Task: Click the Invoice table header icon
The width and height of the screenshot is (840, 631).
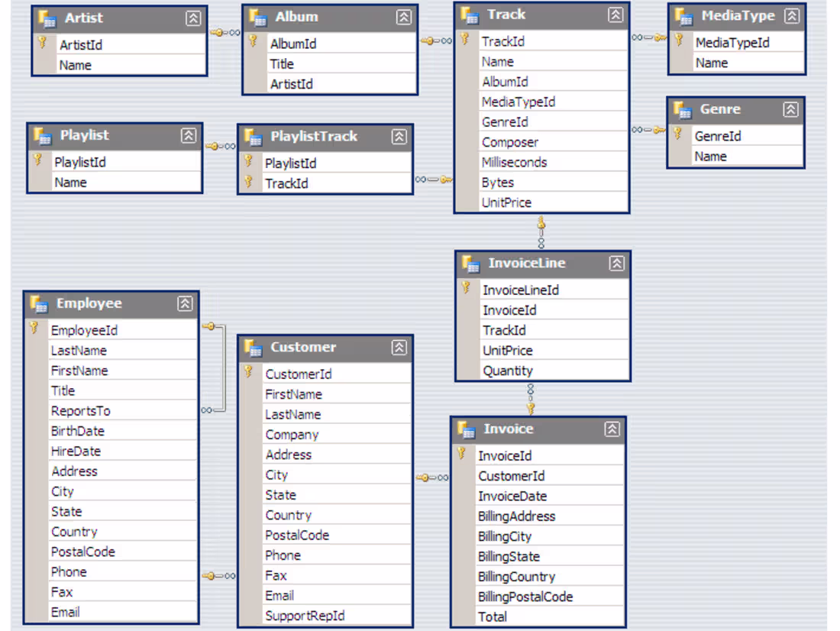Action: pos(467,429)
